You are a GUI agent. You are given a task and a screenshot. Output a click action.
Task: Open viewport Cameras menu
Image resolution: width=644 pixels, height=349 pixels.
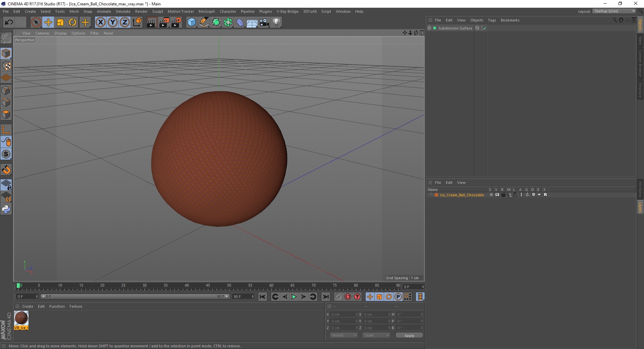click(42, 33)
